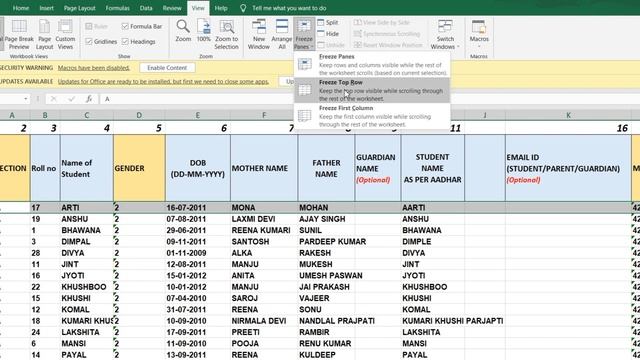
Task: Select the GENDER header cell
Action: (139, 168)
